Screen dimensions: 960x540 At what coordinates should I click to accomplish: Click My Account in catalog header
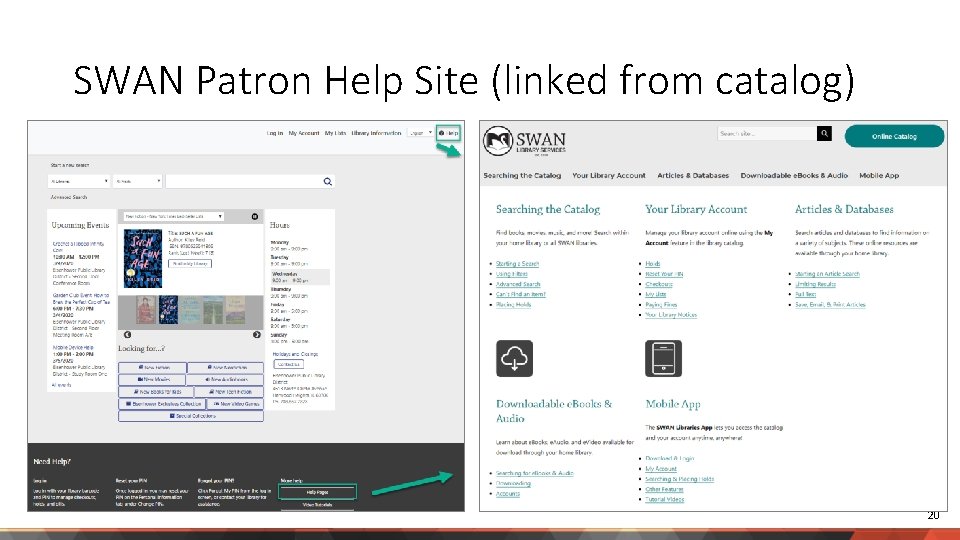tap(304, 133)
